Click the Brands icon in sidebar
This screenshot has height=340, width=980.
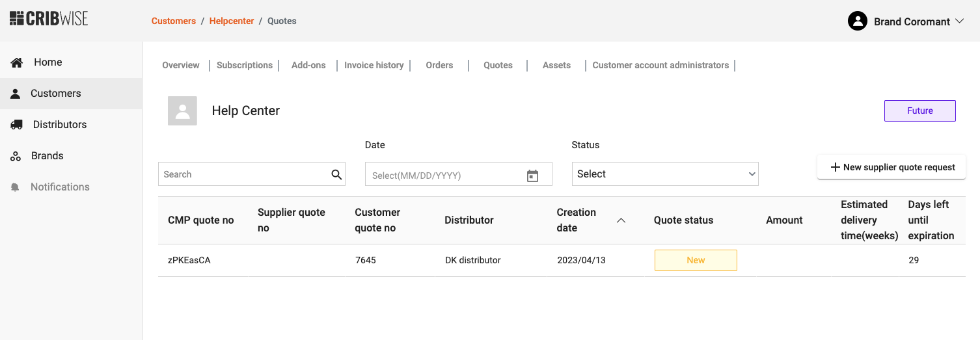click(x=16, y=156)
